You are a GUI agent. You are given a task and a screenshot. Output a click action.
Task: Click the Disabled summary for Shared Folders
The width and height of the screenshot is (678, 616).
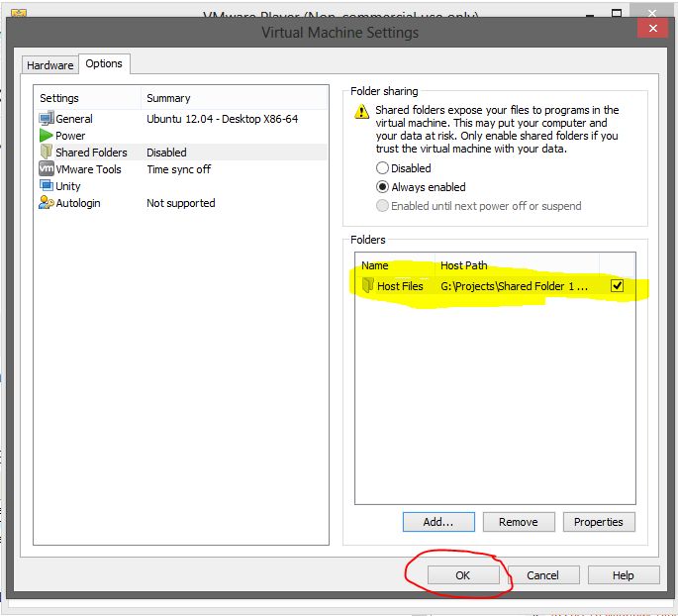[x=166, y=153]
